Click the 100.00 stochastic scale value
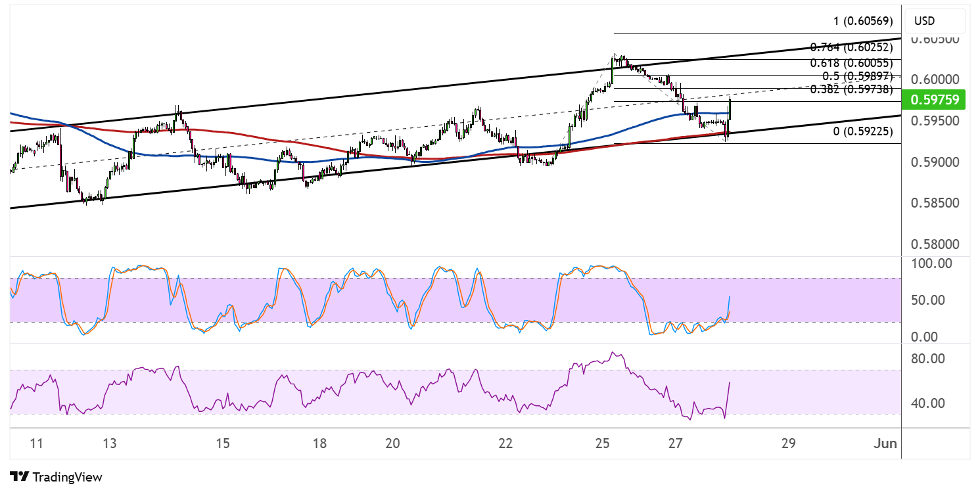This screenshot has height=494, width=980. pos(930,263)
